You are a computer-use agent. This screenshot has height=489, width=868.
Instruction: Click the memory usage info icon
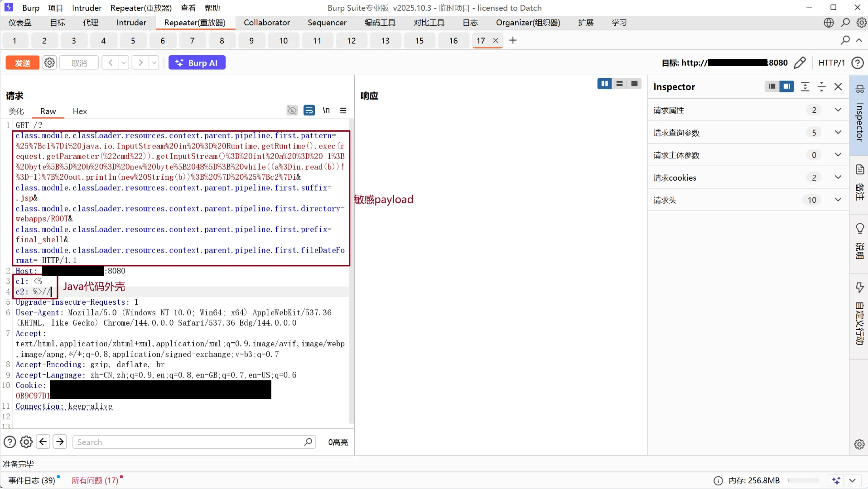pyautogui.click(x=718, y=480)
